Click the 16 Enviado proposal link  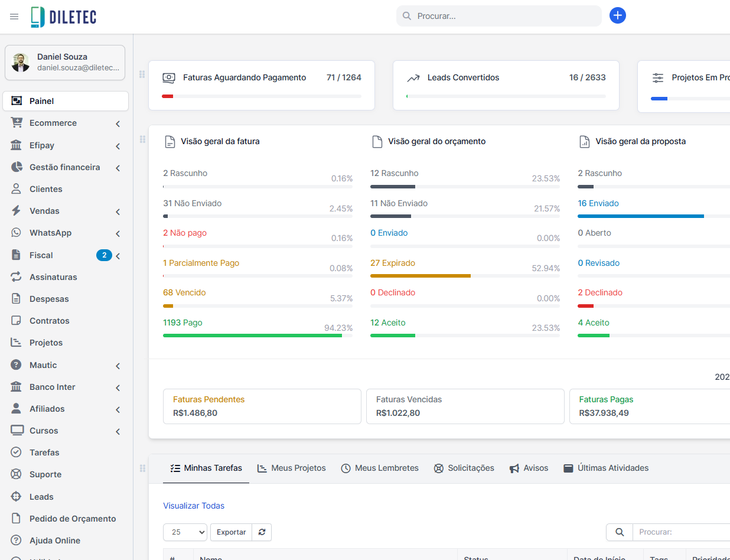click(x=598, y=203)
